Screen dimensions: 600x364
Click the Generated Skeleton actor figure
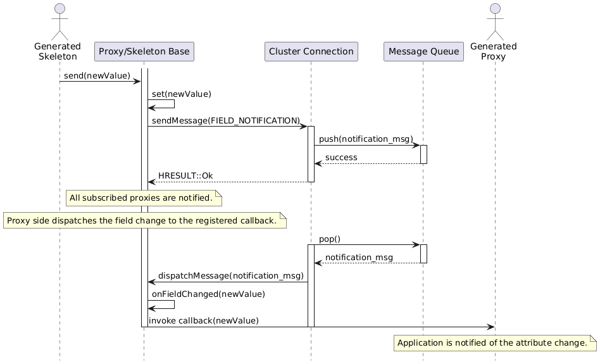pos(59,22)
